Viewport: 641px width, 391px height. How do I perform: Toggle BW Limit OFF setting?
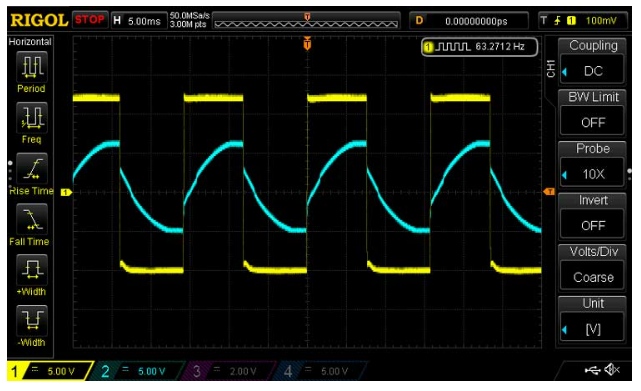click(x=592, y=122)
